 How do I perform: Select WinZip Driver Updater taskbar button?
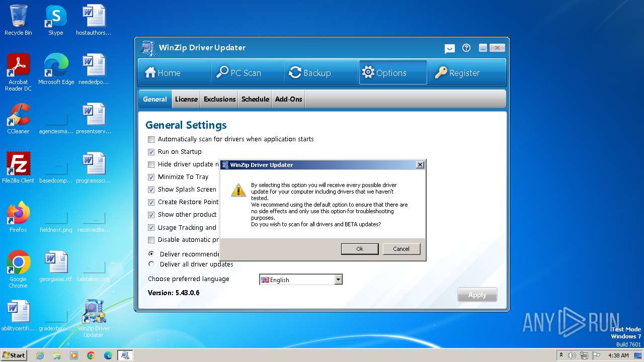click(x=125, y=355)
